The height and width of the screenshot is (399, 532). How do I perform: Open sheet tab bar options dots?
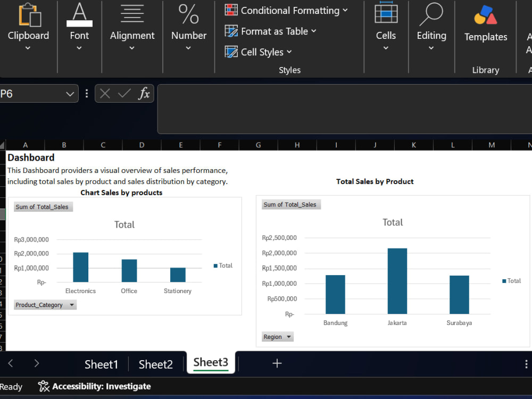coord(526,364)
